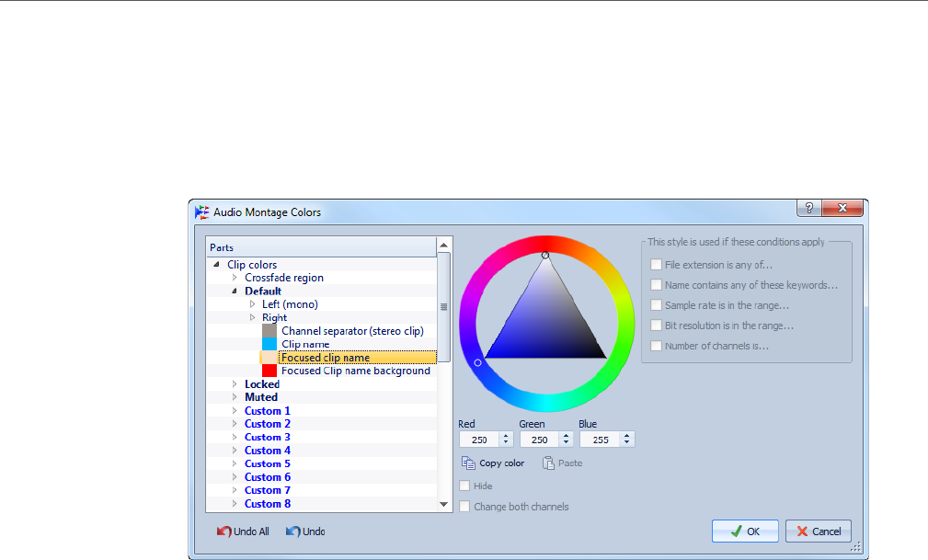This screenshot has width=928, height=560.
Task: Click the Undo All red arrow icon
Action: 223,531
